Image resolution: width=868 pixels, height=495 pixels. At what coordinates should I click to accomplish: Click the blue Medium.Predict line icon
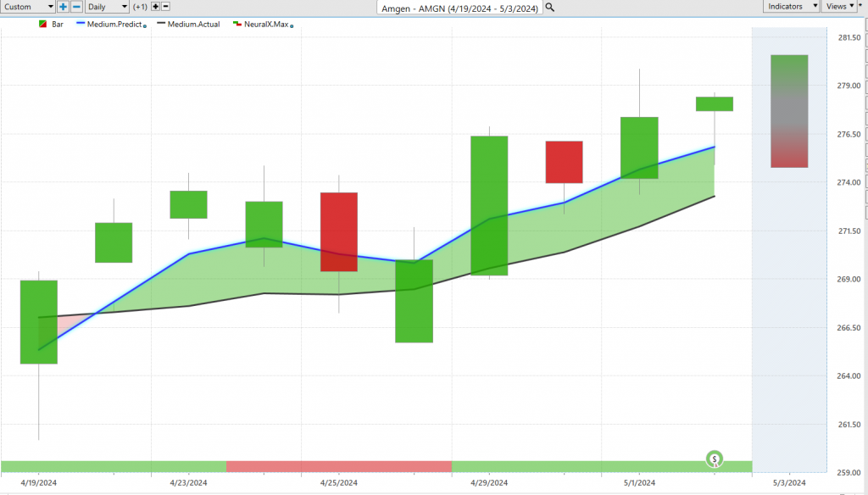pos(81,24)
